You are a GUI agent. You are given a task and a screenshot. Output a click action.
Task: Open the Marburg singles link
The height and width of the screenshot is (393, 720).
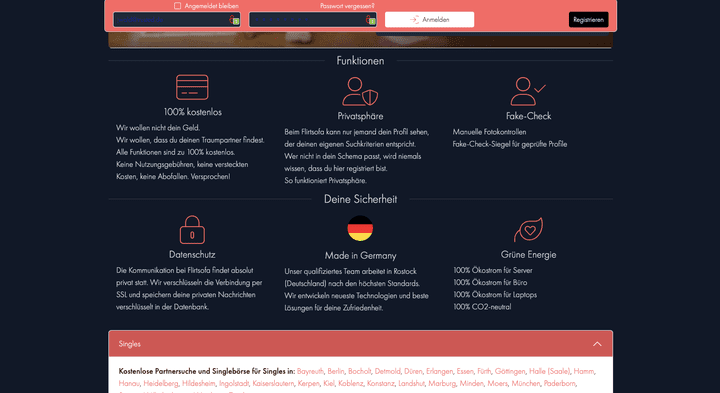tap(442, 383)
